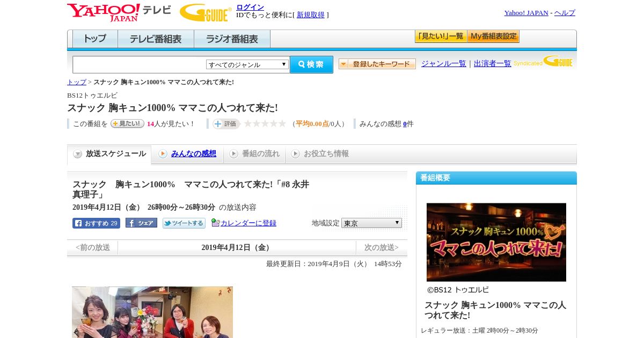644x338 pixels.
Task: Click the star rating display
Action: pos(265,124)
